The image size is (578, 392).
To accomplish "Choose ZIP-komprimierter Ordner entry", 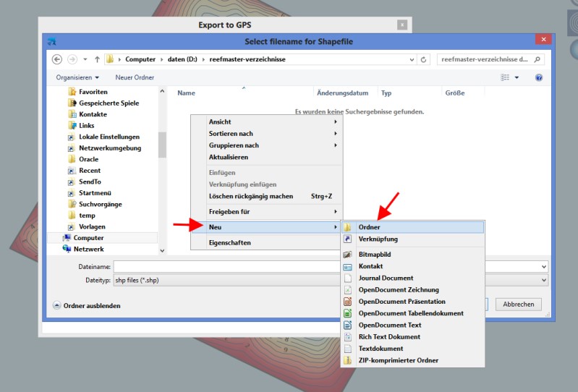I will tap(398, 360).
